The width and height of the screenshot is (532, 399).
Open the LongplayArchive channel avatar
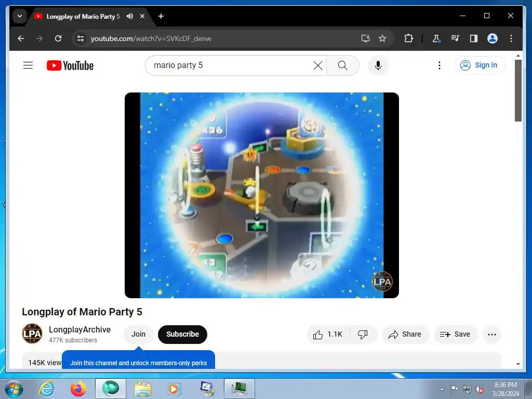click(x=32, y=334)
